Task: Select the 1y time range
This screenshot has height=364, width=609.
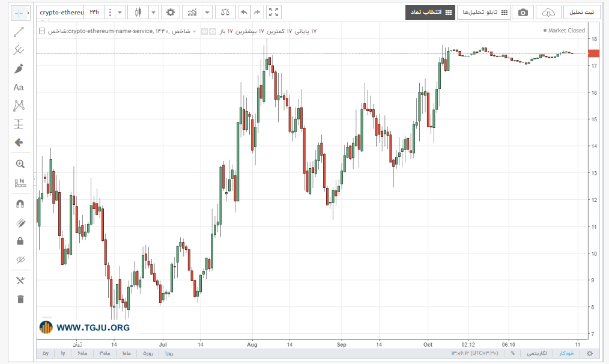Action: tap(63, 354)
